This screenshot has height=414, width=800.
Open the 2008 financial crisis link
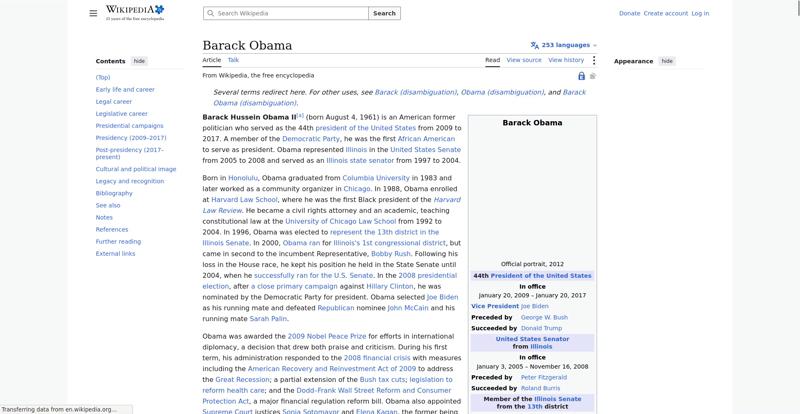click(377, 358)
